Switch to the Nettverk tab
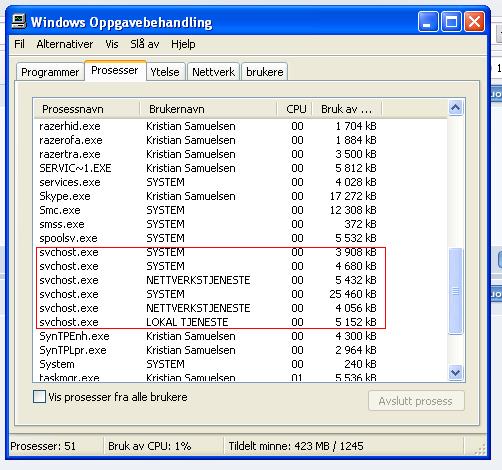Viewport: 502px width, 470px height. 213,72
